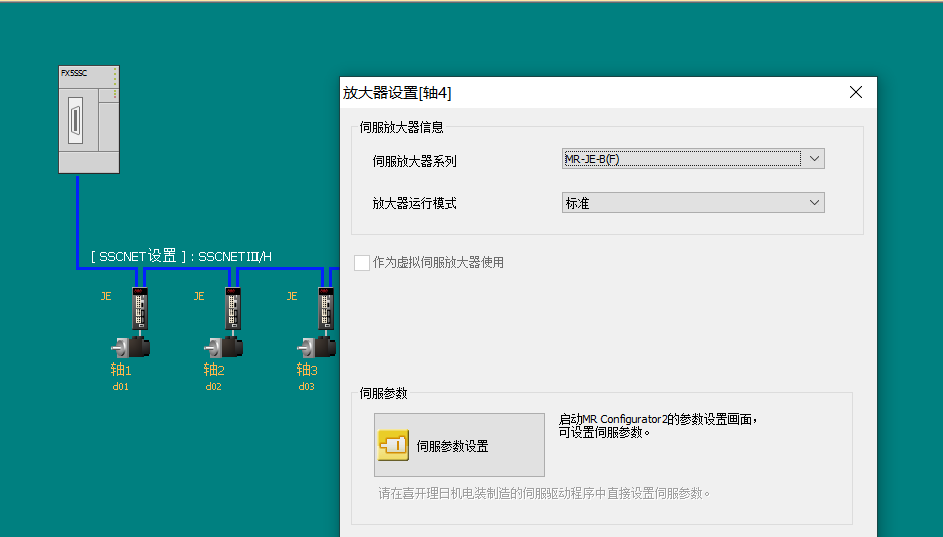Click the 轴2 axis label

coord(214,370)
